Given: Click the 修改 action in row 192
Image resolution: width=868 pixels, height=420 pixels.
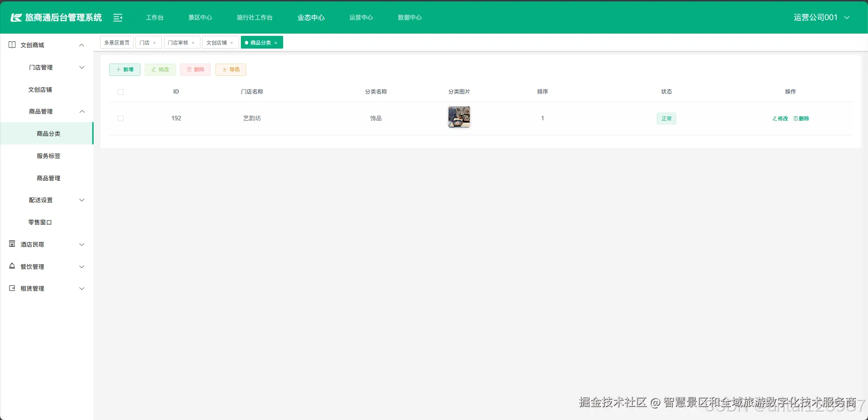Looking at the screenshot, I should coord(780,119).
